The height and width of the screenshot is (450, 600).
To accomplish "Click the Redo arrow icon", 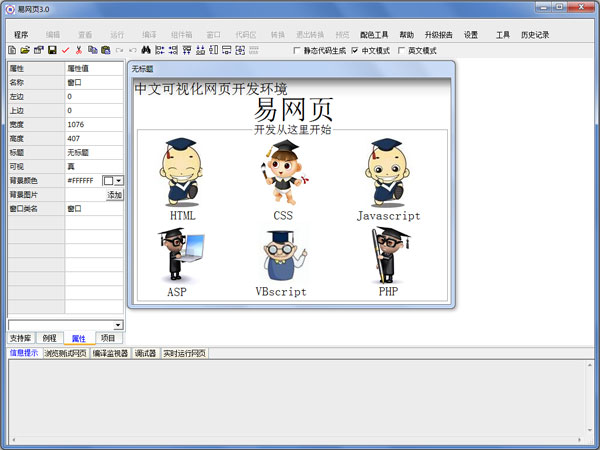I will (x=119, y=50).
